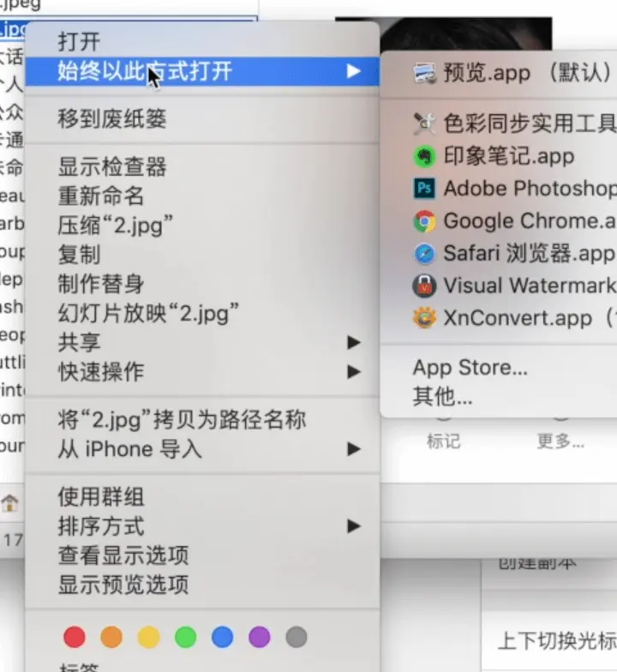Open with 预览.app (默认)
The width and height of the screenshot is (617, 672).
pyautogui.click(x=499, y=74)
